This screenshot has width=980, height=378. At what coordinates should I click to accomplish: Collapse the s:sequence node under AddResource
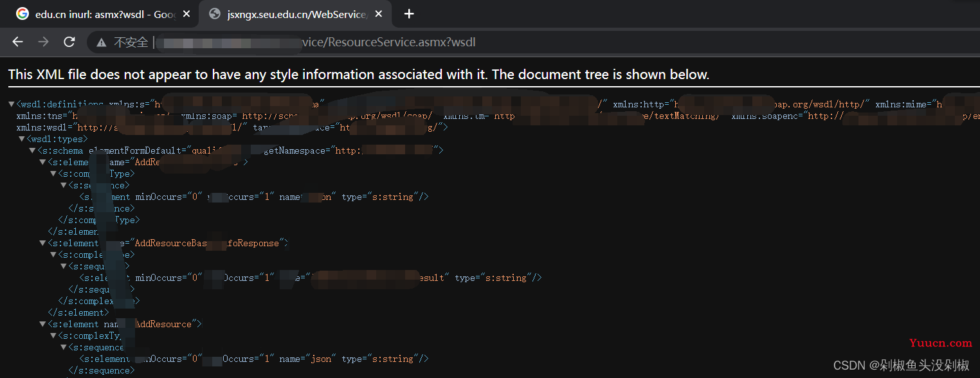click(x=63, y=347)
